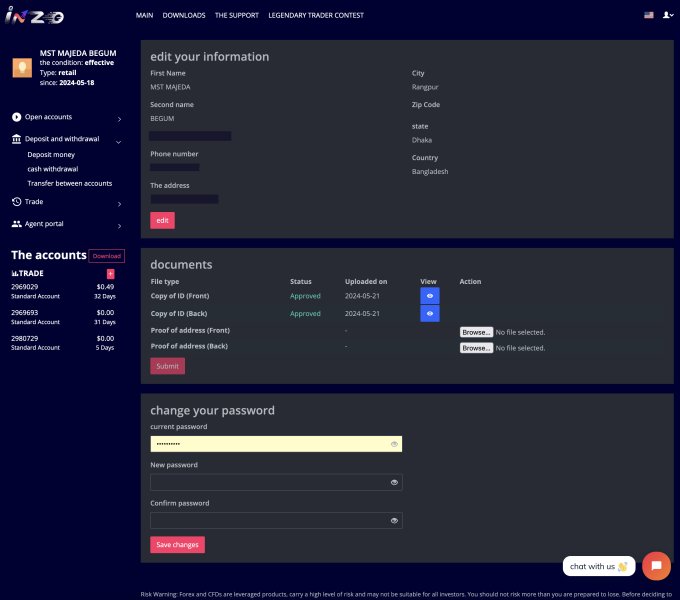This screenshot has width=680, height=600.
Task: Browse file for Proof of address (Front)
Action: point(476,332)
